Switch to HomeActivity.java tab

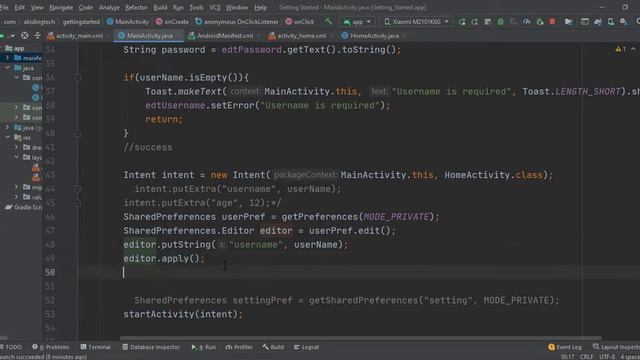pos(370,36)
